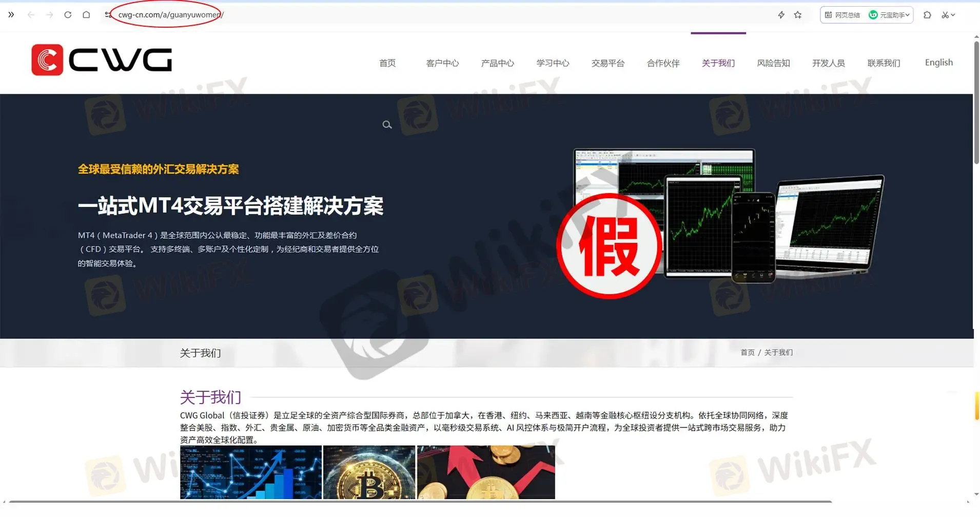View site information icon beside the URL

click(x=108, y=15)
